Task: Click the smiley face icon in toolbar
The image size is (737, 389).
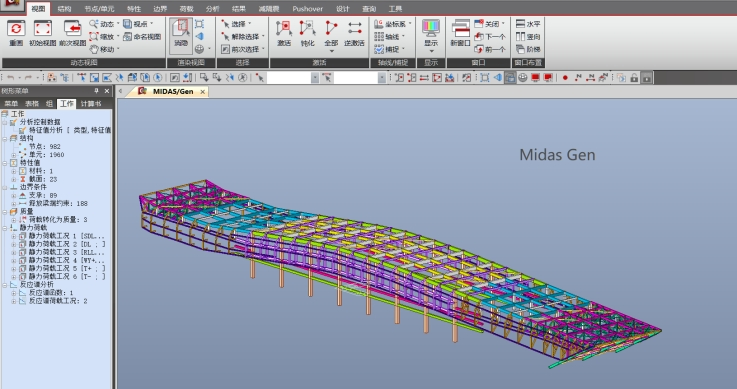Action: (x=522, y=78)
